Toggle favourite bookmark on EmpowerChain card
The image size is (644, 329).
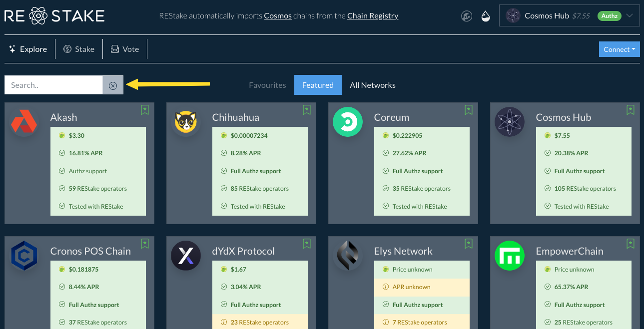pyautogui.click(x=631, y=244)
